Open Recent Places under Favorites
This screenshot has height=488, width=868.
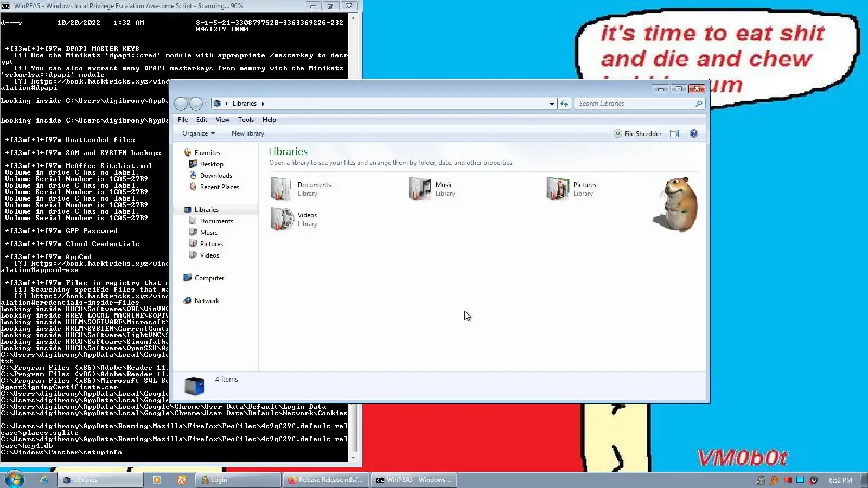click(x=219, y=187)
